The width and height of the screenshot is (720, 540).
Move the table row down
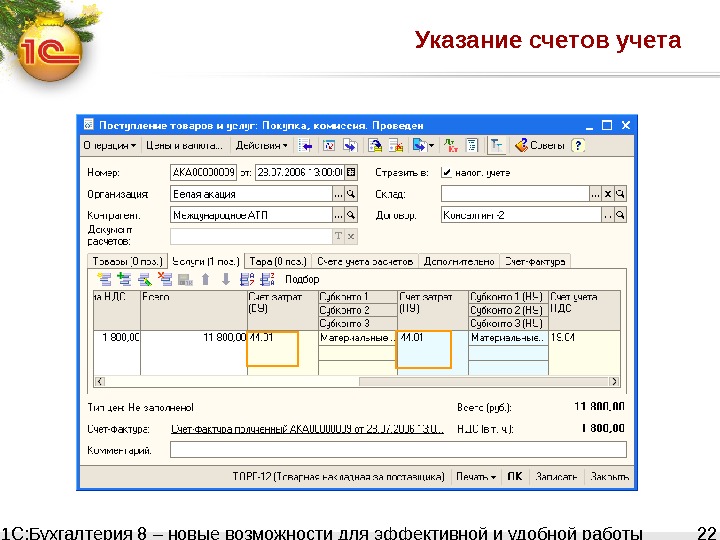coord(225,279)
